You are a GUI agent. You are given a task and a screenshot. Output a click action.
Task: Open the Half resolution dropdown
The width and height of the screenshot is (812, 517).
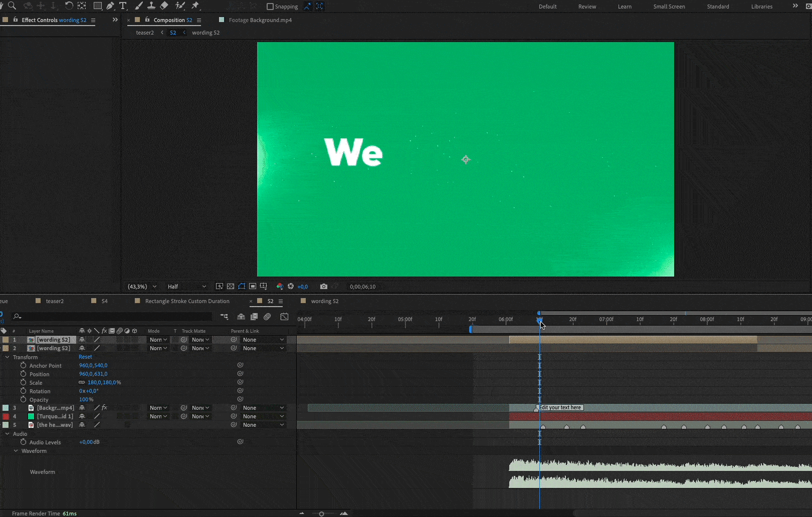(x=187, y=287)
